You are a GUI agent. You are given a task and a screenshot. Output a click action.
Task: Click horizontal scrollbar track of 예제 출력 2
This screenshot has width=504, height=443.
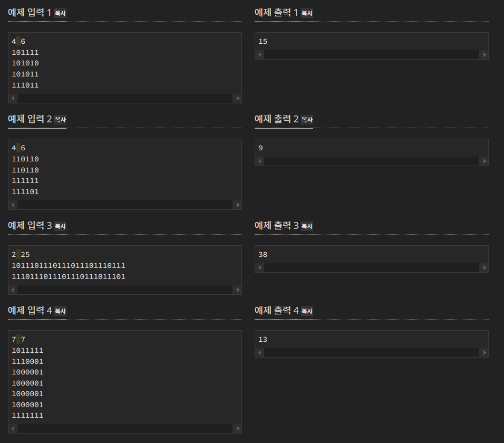coord(372,161)
